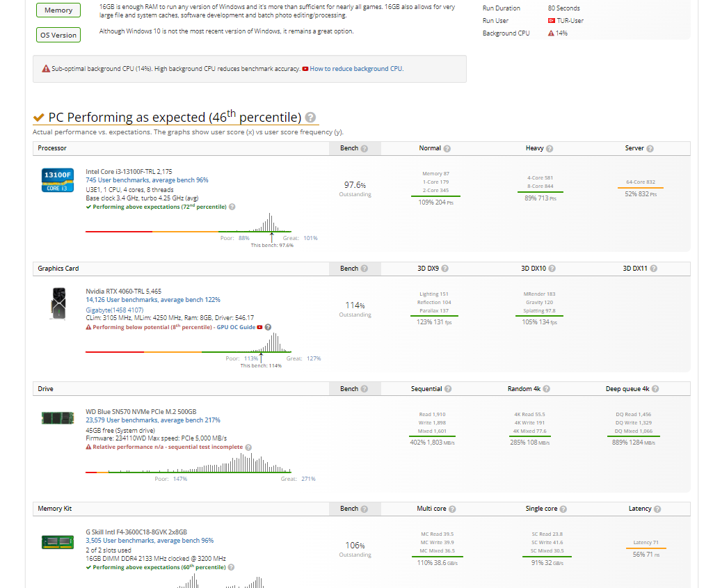Screen dimensions: 713x588
Task: Open 3,505 User benchmarks link
Action: click(150, 541)
